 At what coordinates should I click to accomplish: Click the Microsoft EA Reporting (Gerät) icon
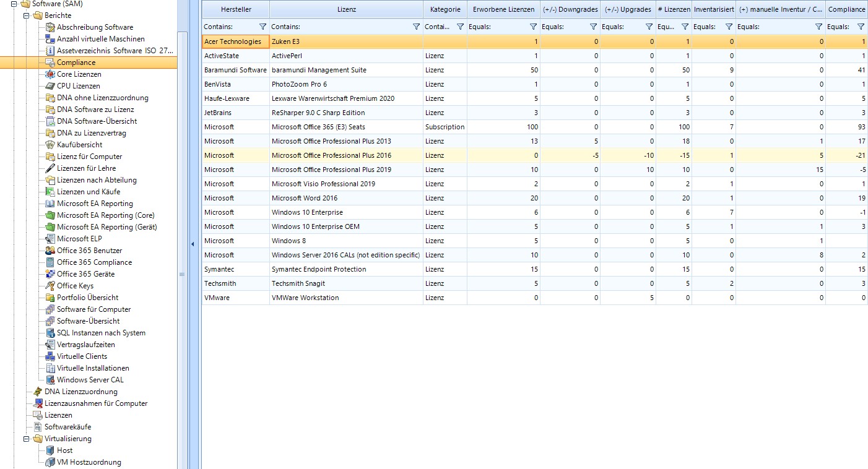50,227
